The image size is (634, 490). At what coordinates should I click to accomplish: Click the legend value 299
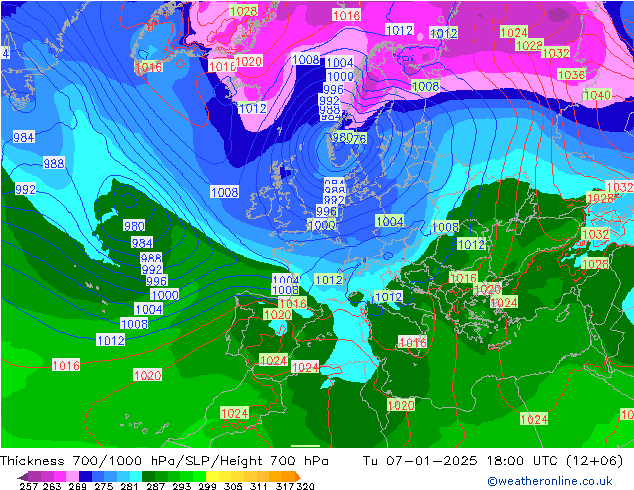[207, 486]
